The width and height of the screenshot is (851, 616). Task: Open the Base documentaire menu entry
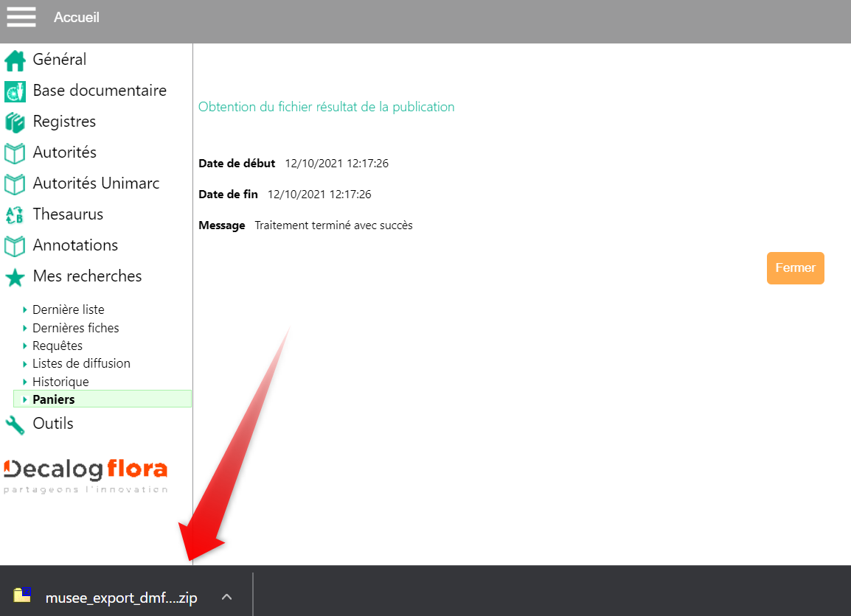pos(100,91)
